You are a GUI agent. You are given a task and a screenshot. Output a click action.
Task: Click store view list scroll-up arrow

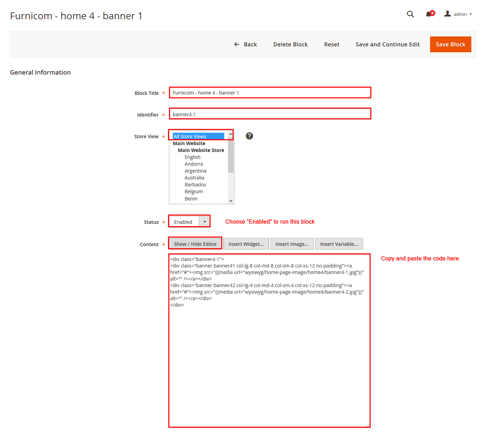pyautogui.click(x=231, y=134)
